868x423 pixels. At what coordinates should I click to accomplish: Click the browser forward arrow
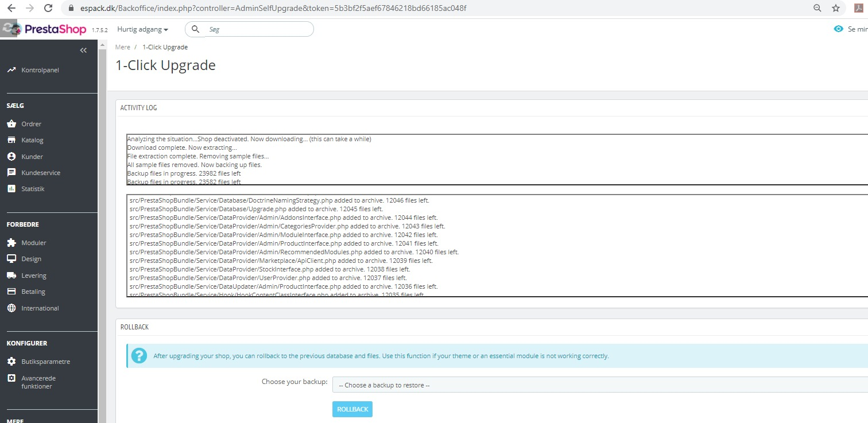(30, 8)
